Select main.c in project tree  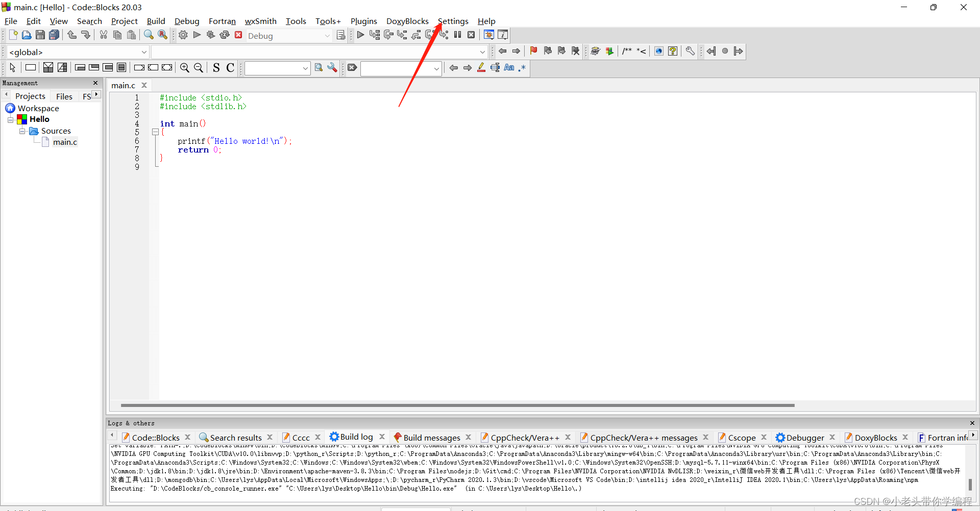tap(65, 142)
